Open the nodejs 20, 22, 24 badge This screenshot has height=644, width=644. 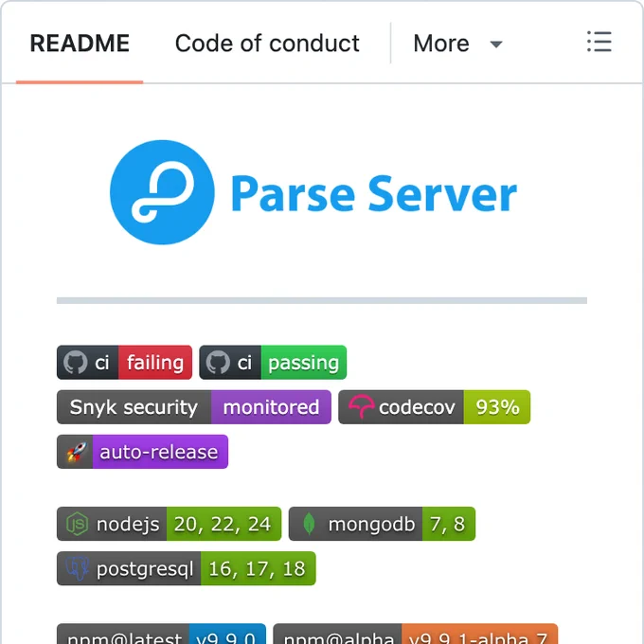[x=170, y=524]
